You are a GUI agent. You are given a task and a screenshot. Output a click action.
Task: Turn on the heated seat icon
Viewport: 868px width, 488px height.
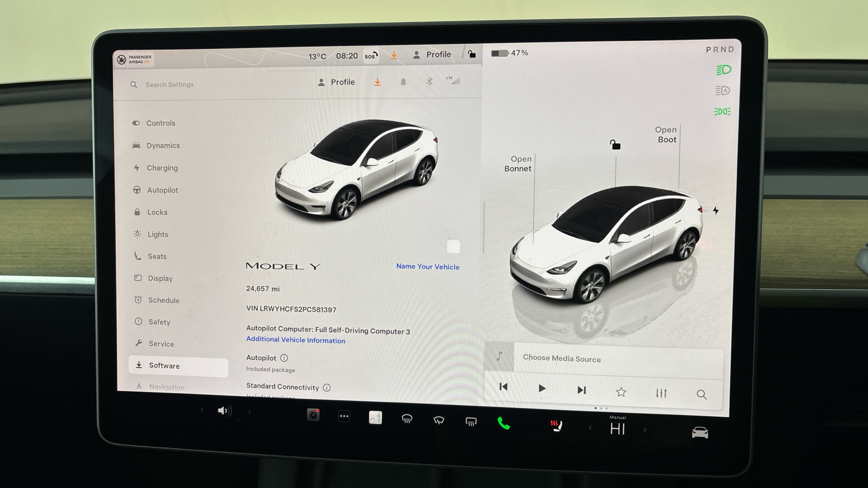click(x=557, y=426)
